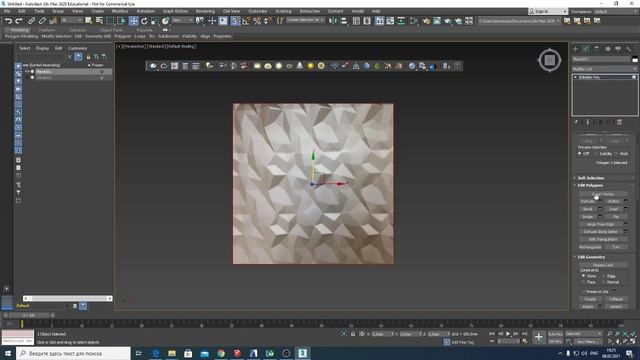Click the Align tool icon
This screenshot has width=640, height=360.
click(x=344, y=21)
